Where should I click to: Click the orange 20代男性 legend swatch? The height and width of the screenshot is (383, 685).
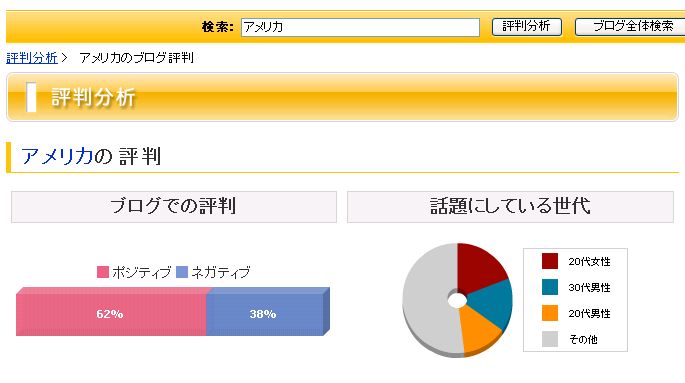(x=550, y=313)
